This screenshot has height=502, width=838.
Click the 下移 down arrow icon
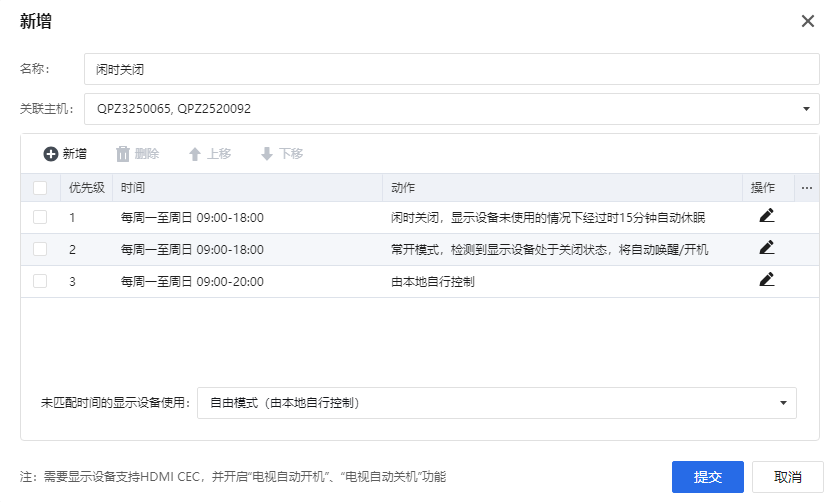266,154
